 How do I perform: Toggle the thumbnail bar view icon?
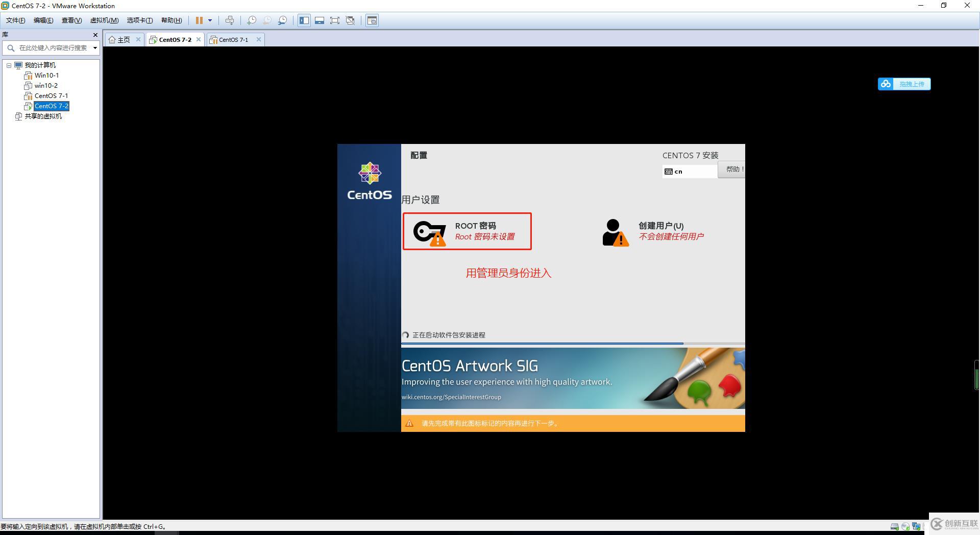(x=320, y=20)
